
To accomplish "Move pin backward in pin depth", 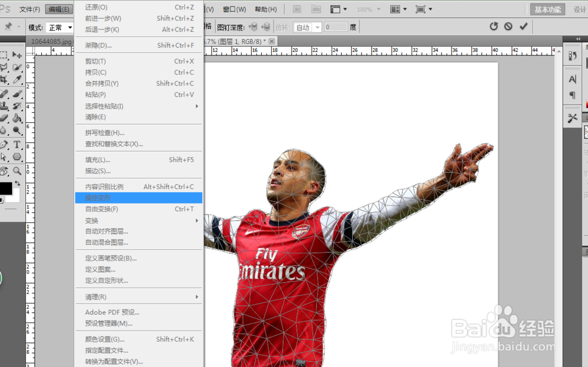I will [x=266, y=26].
